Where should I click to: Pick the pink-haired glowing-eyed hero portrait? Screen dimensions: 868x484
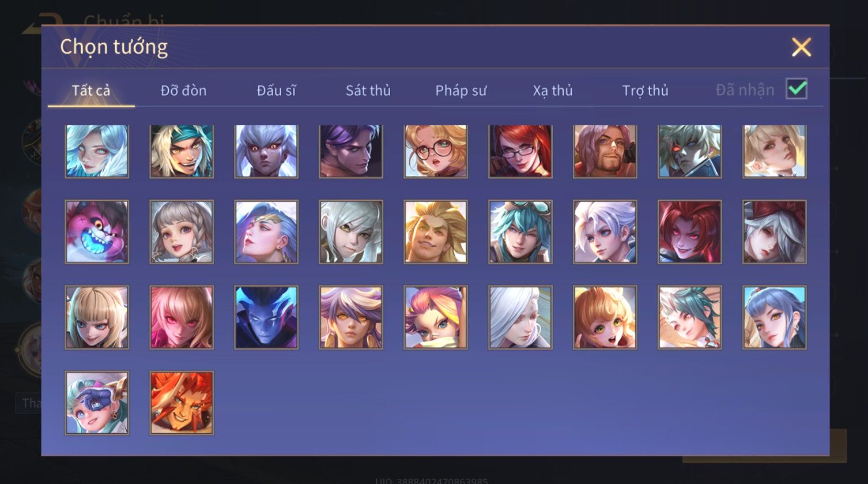coord(182,317)
